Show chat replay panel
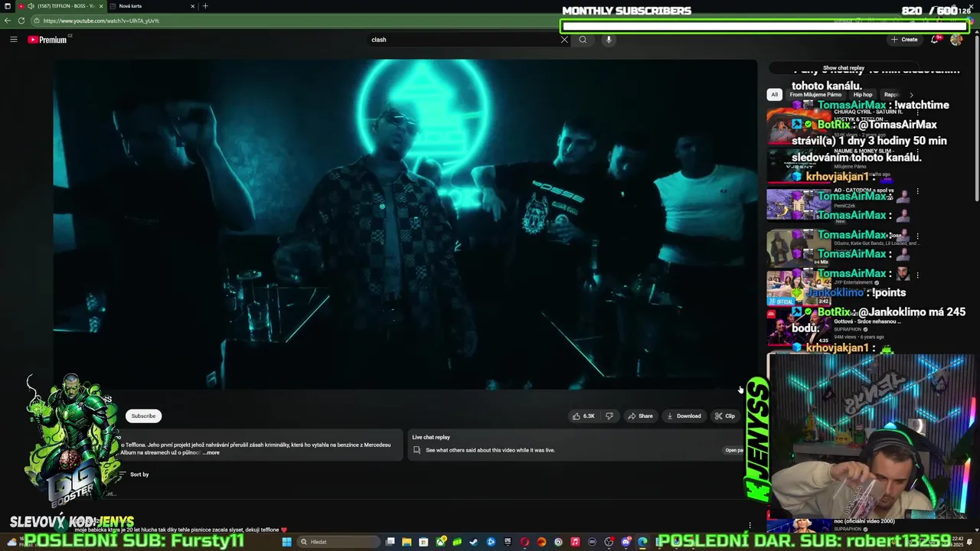Viewport: 980px width, 551px height. (843, 68)
